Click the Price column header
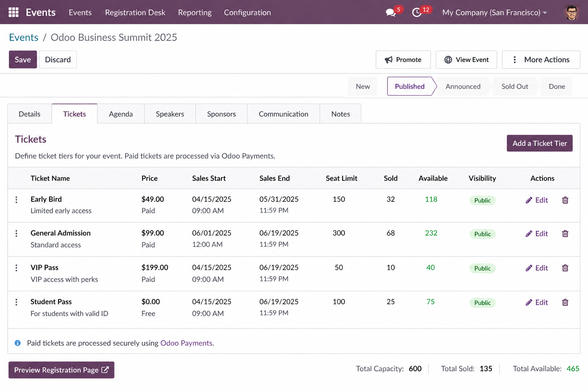This screenshot has width=588, height=392. point(150,178)
